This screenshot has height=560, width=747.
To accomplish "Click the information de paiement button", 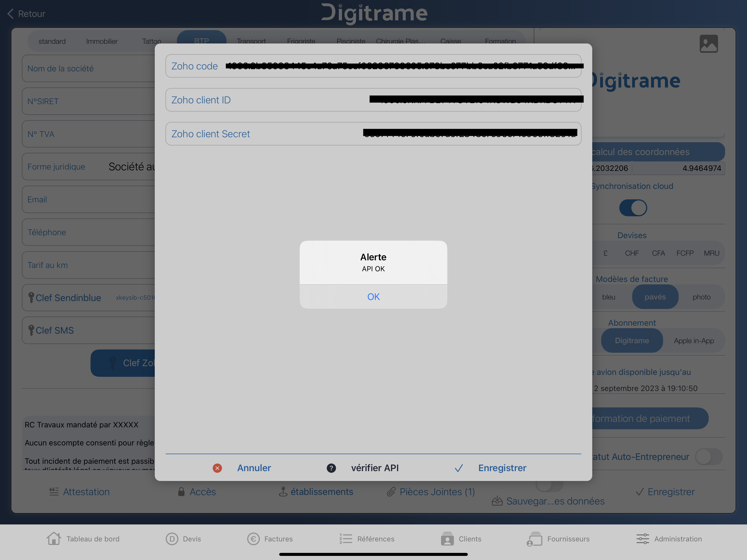I will [650, 418].
